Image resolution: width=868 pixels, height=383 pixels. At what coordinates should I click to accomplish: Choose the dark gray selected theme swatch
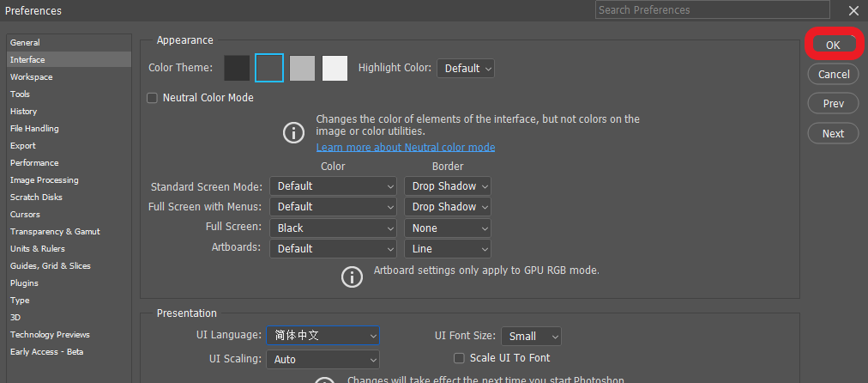click(x=269, y=68)
